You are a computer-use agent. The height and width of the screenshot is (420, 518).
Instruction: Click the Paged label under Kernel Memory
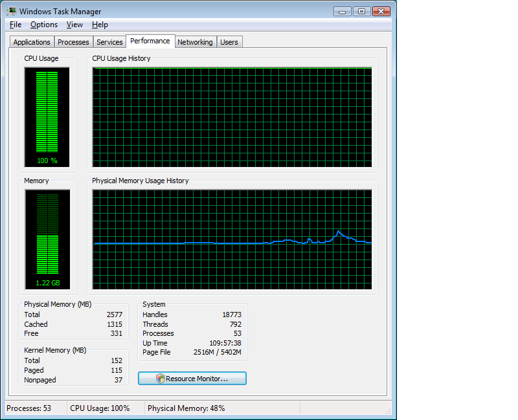[34, 370]
